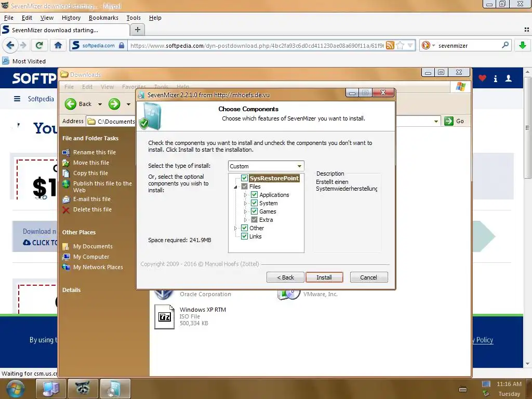Open the browser File menu

tap(8, 18)
